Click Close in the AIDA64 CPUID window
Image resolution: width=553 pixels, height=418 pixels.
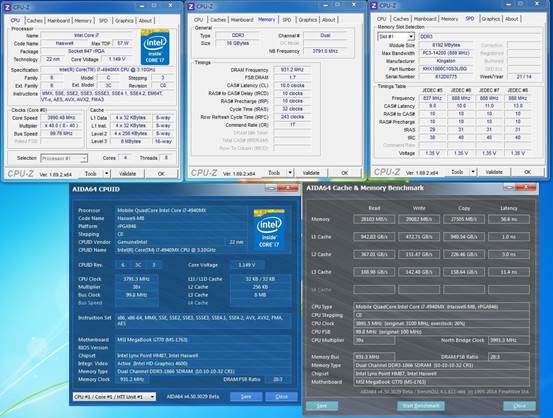pyautogui.click(x=281, y=396)
